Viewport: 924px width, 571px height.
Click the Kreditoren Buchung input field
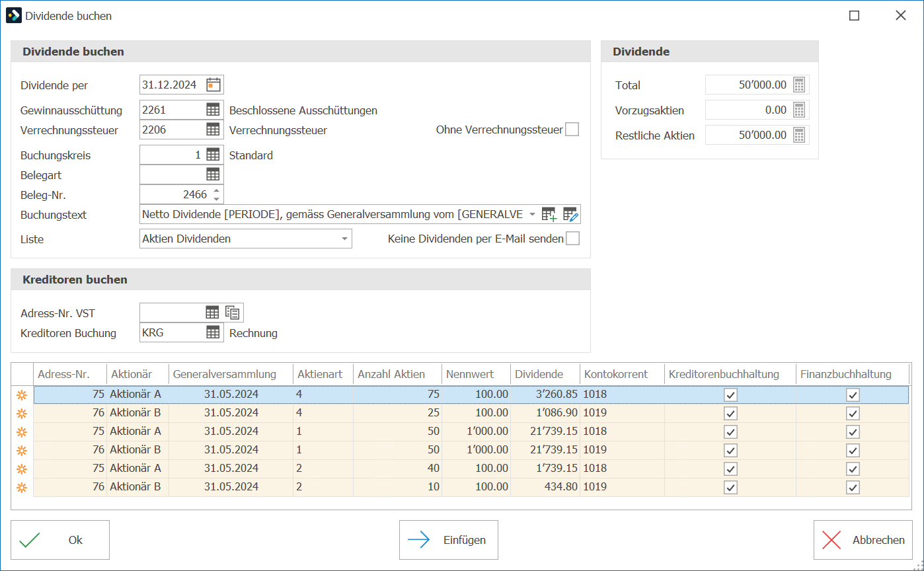click(172, 333)
